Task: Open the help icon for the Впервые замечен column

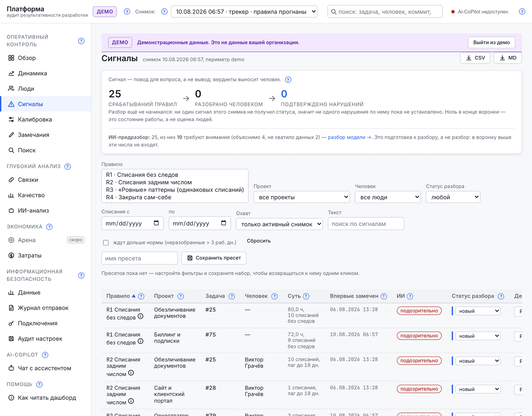Action: click(384, 296)
